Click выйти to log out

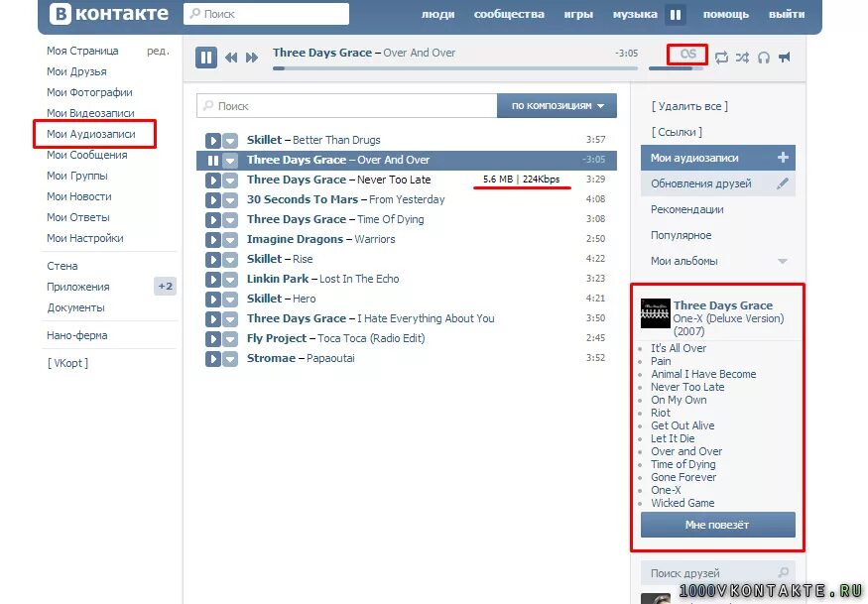(787, 15)
